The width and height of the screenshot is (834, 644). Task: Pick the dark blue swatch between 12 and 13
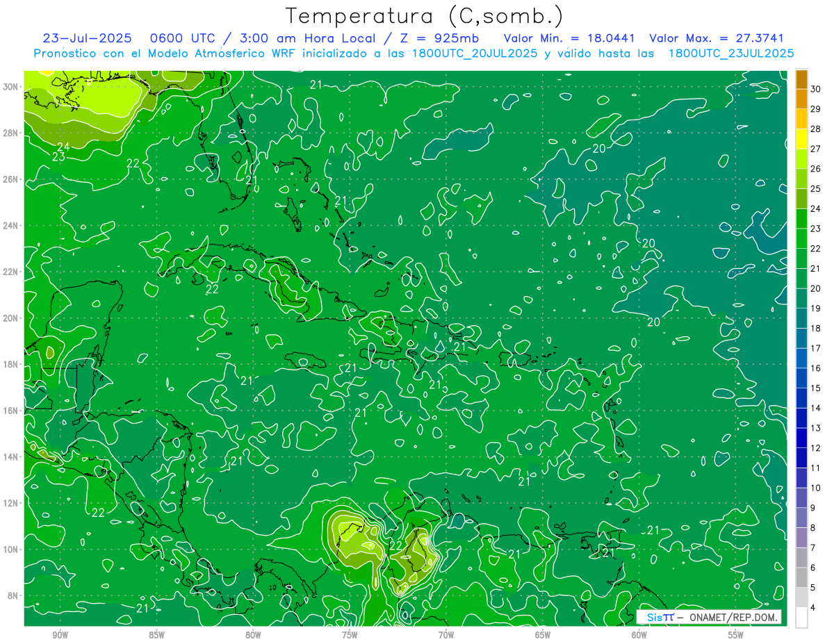coord(802,438)
